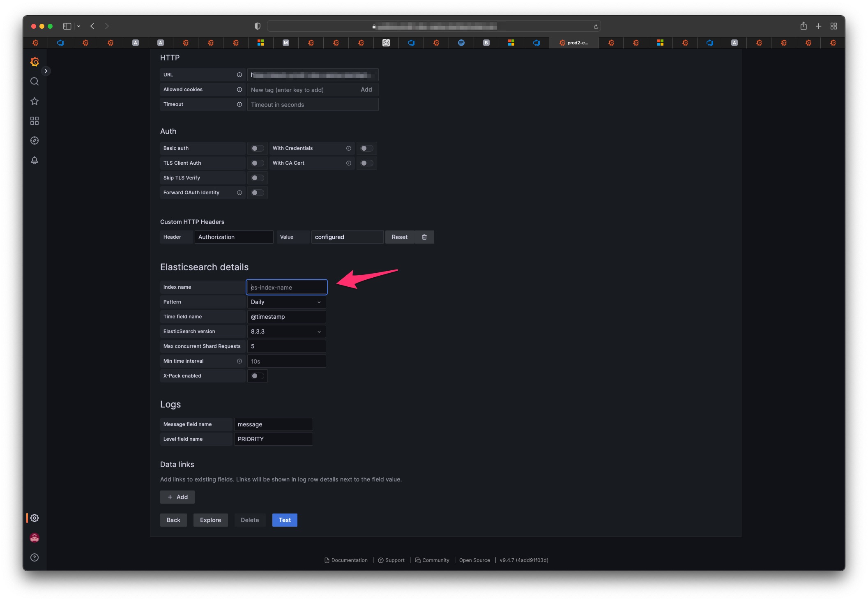Click the Grafana home logo
The width and height of the screenshot is (868, 601).
(x=34, y=62)
